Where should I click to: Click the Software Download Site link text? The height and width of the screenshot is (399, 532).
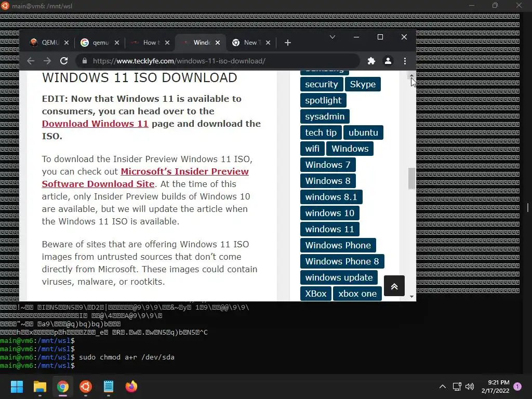98,184
